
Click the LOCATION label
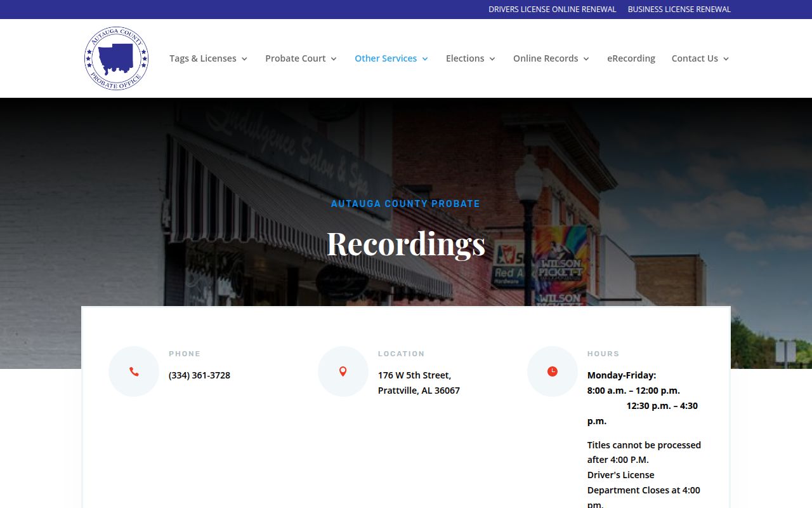pyautogui.click(x=402, y=354)
